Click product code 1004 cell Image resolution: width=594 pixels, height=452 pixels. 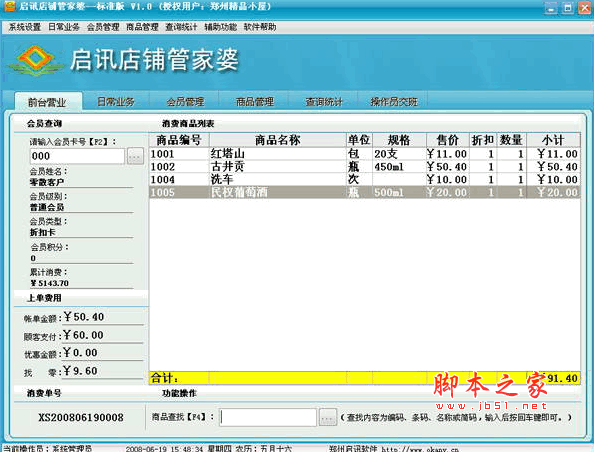point(179,180)
